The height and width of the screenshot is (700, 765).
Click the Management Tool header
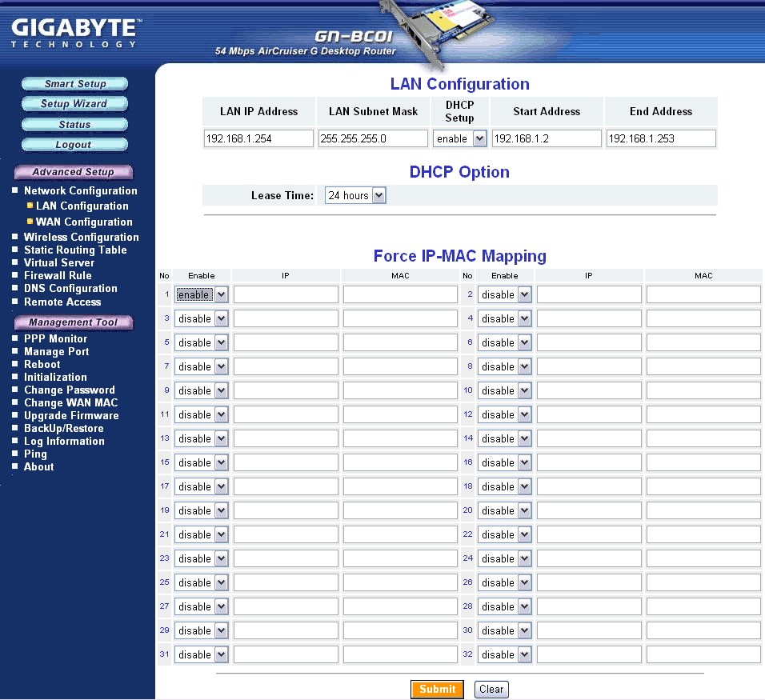coord(73,322)
